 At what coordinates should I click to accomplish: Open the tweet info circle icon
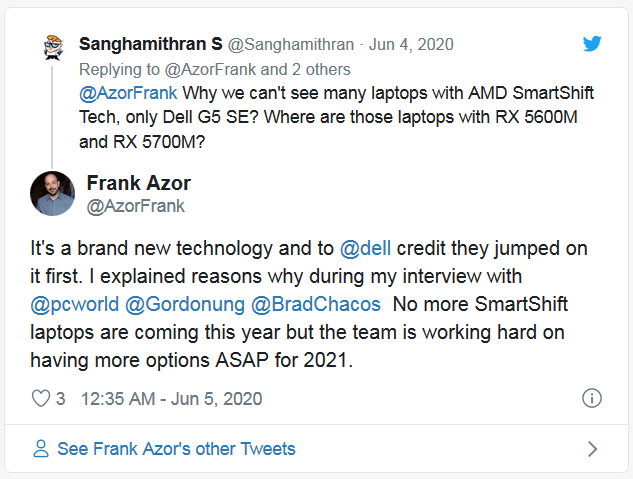point(591,398)
